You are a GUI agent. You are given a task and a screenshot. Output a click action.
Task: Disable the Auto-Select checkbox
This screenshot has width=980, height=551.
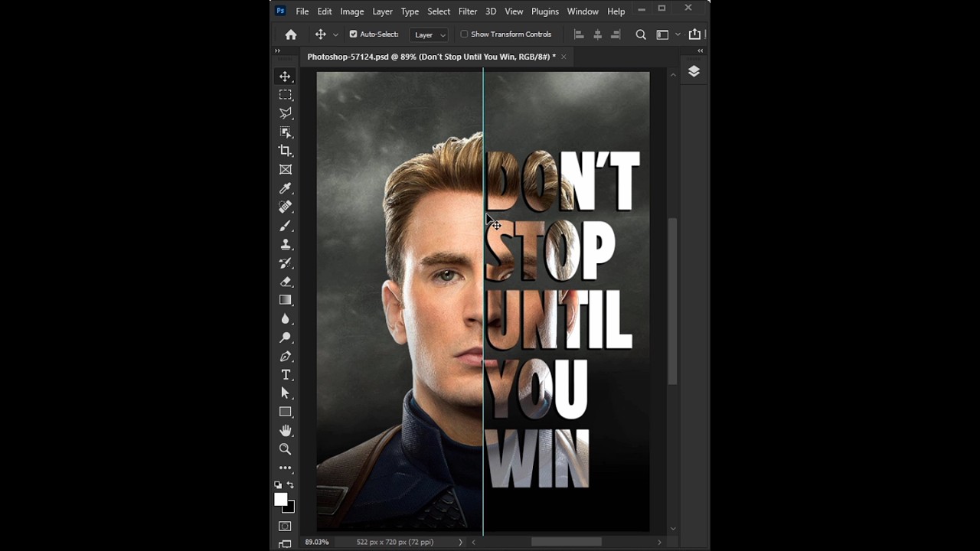click(x=353, y=34)
